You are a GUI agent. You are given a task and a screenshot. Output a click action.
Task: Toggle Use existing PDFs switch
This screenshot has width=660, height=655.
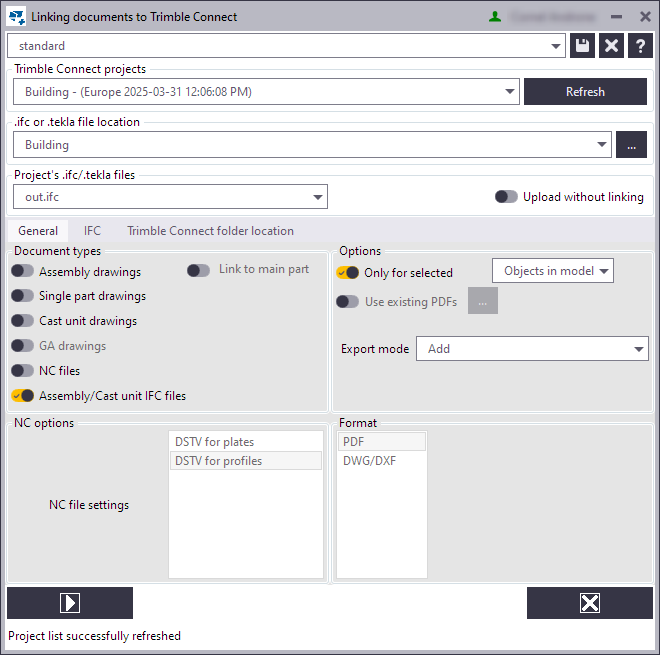tap(348, 301)
